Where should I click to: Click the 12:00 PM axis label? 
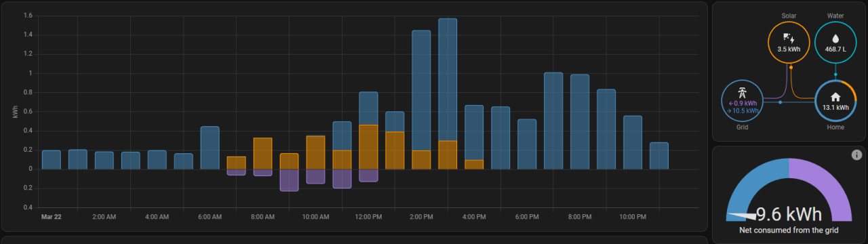tap(368, 217)
